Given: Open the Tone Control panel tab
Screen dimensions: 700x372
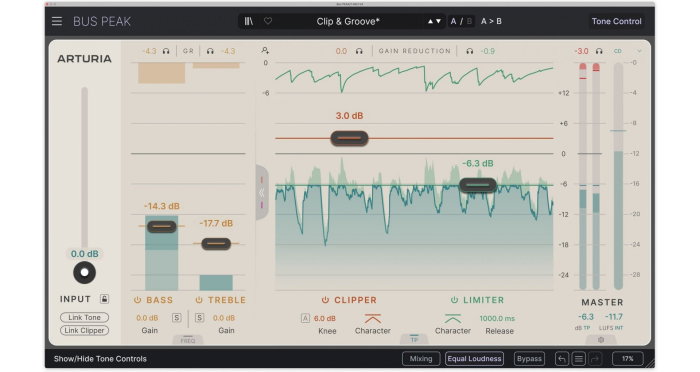Looking at the screenshot, I should point(617,21).
